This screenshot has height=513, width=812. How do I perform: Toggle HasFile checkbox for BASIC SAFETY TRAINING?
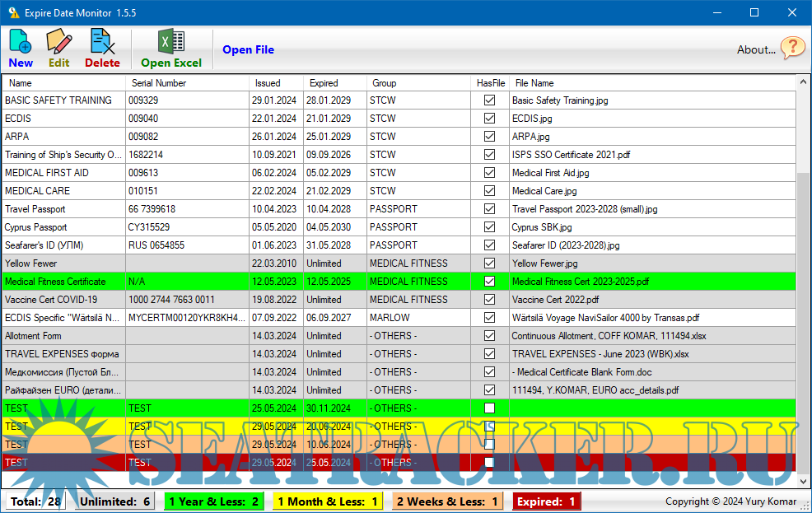pyautogui.click(x=489, y=100)
